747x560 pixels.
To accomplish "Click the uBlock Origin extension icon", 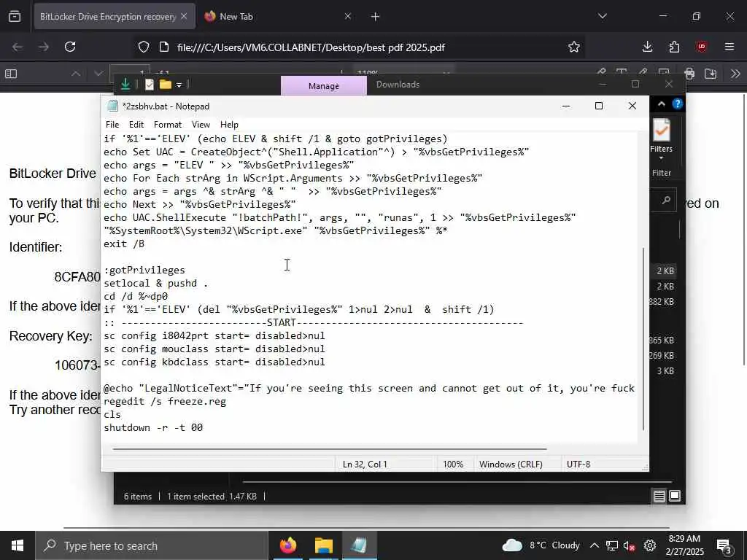I will (x=701, y=47).
